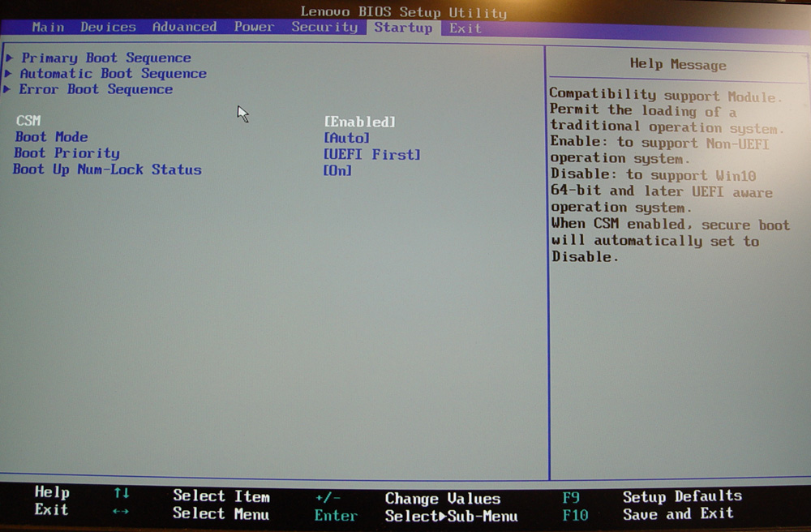Open the Security tab
This screenshot has width=811, height=532.
pyautogui.click(x=324, y=27)
